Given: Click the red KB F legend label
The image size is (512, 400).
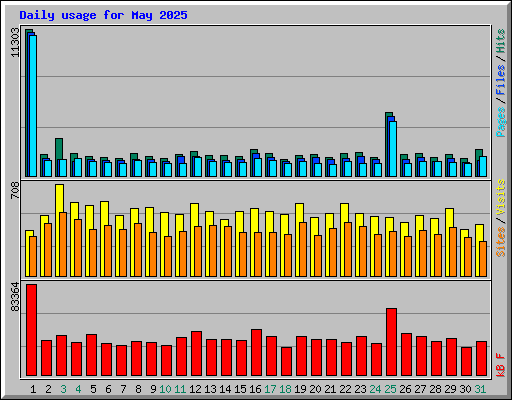Looking at the screenshot, I should click(x=500, y=365).
